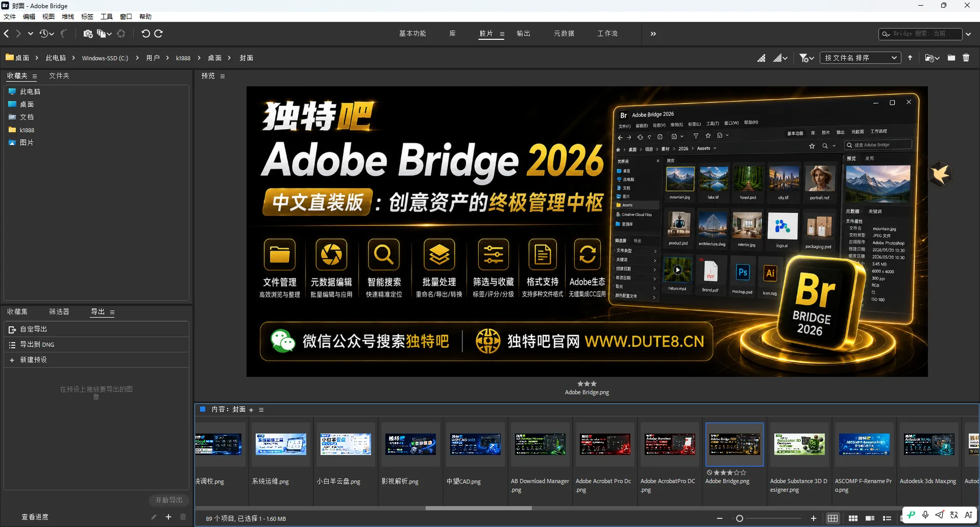Viewport: 980px width, 527px height.
Task: Open the recent folders dropdown
Action: (932, 58)
